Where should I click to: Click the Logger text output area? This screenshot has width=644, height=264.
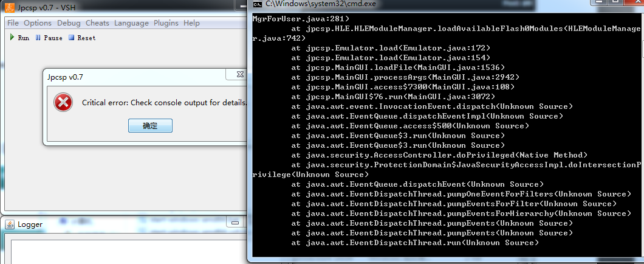pos(129,252)
